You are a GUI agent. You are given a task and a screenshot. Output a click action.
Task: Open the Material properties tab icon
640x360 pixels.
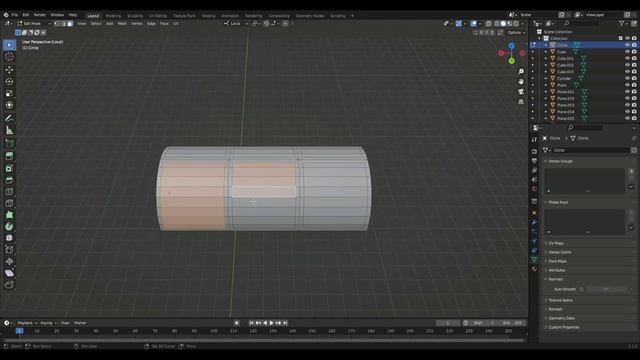click(x=534, y=269)
